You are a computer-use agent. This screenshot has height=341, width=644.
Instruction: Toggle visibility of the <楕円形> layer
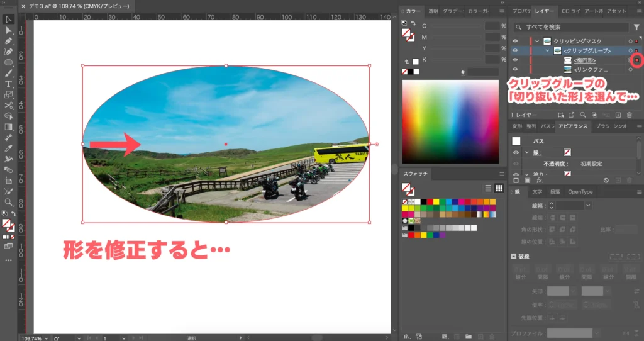click(x=515, y=60)
